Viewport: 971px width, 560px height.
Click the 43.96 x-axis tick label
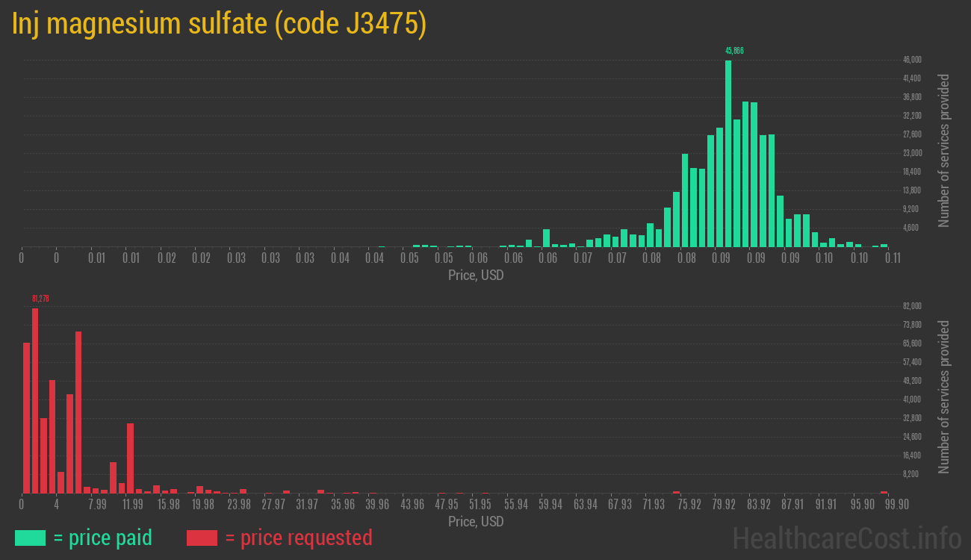coord(412,505)
